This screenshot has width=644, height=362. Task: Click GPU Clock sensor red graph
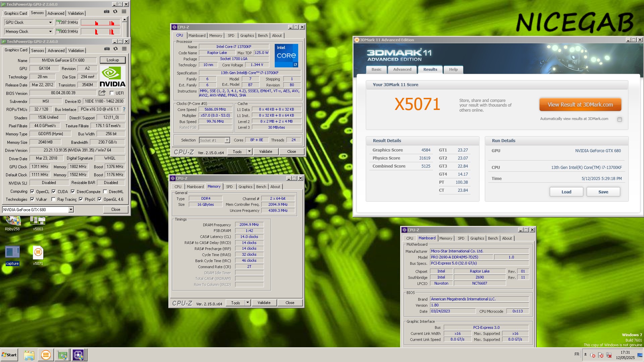point(100,22)
